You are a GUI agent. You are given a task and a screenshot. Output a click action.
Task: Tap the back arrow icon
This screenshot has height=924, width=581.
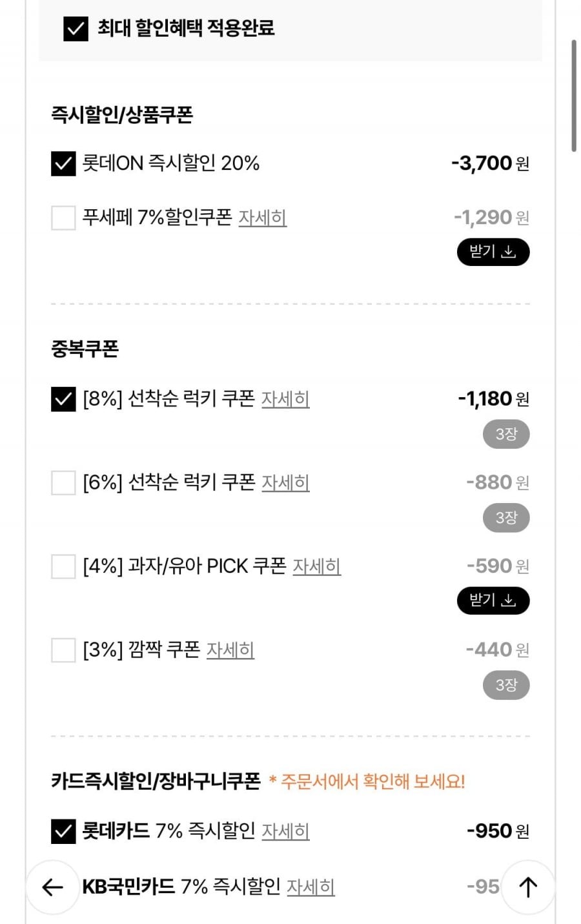52,887
